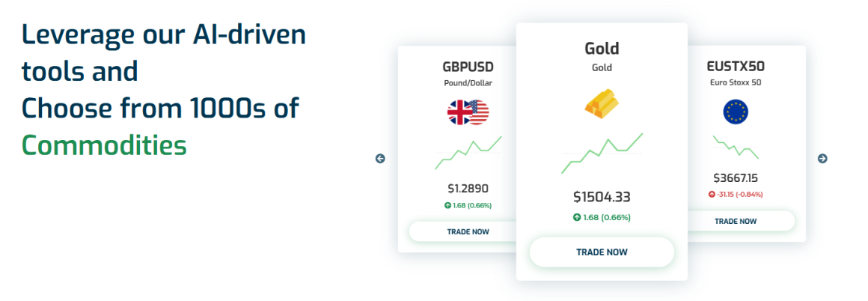The width and height of the screenshot is (868, 301).
Task: Click the $1504.33 Gold price
Action: tap(602, 197)
